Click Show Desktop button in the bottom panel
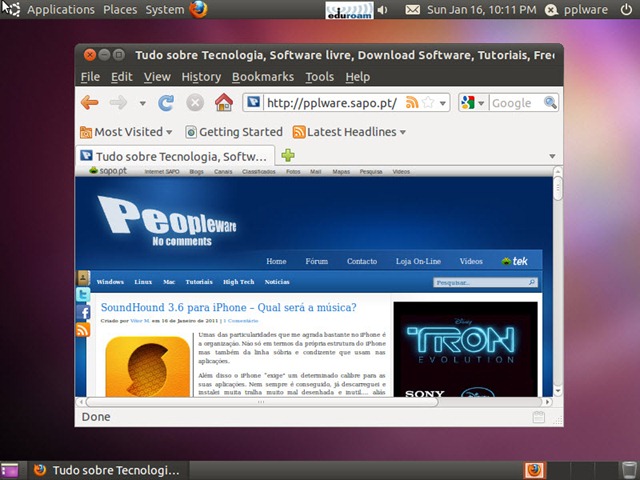Image resolution: width=640 pixels, height=480 pixels. coord(10,470)
